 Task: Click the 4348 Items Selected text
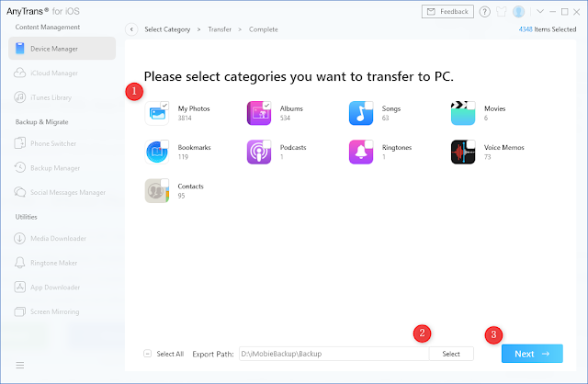click(x=548, y=29)
